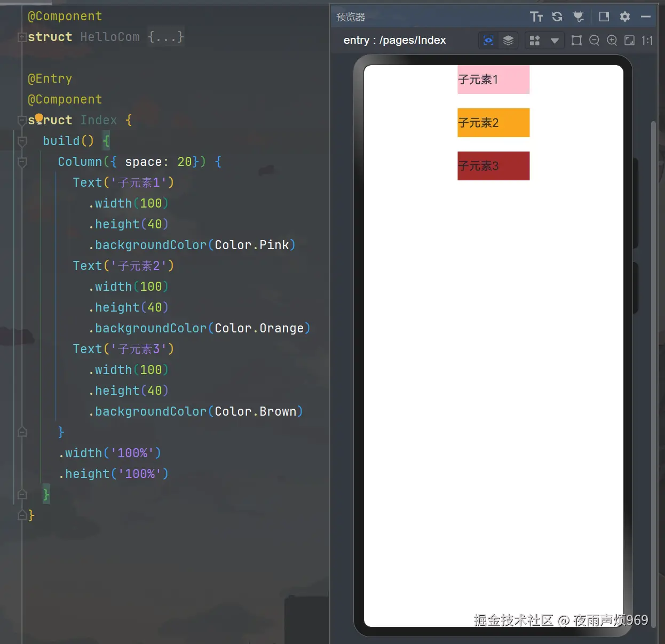Click .width('100%') on the Column
Image resolution: width=665 pixels, height=644 pixels.
click(x=109, y=453)
